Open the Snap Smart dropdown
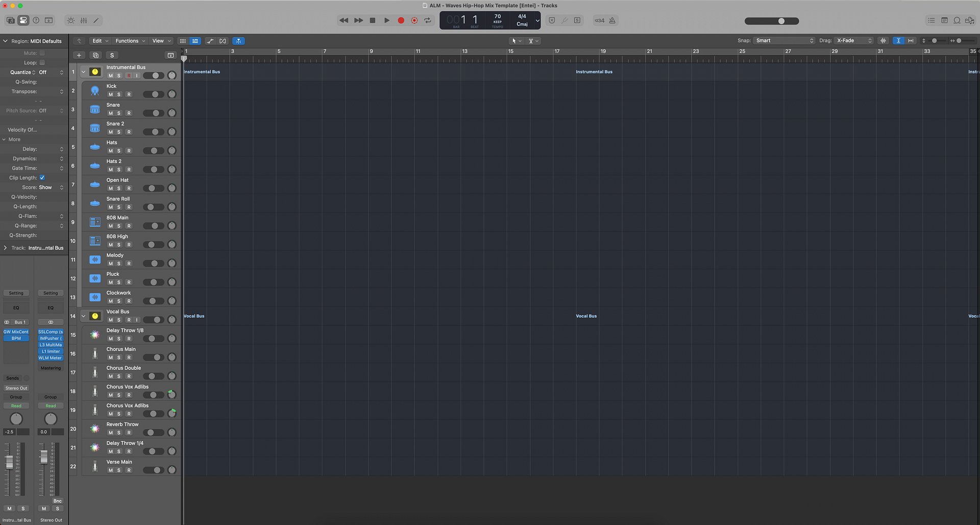This screenshot has width=980, height=525. (x=785, y=41)
